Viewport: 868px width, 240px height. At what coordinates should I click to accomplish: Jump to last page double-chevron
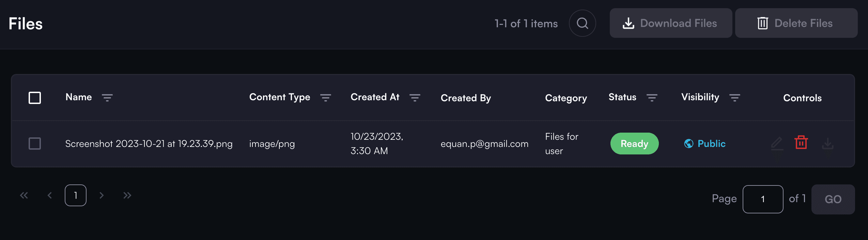coord(127,195)
